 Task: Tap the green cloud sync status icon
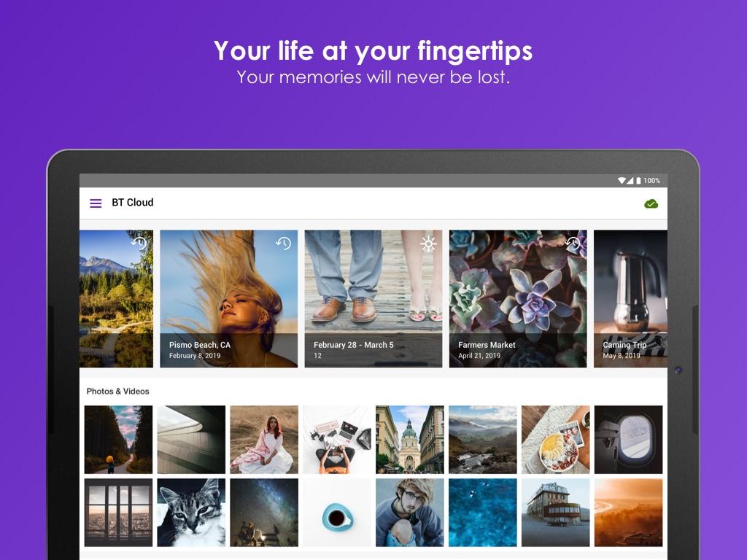[x=651, y=204]
